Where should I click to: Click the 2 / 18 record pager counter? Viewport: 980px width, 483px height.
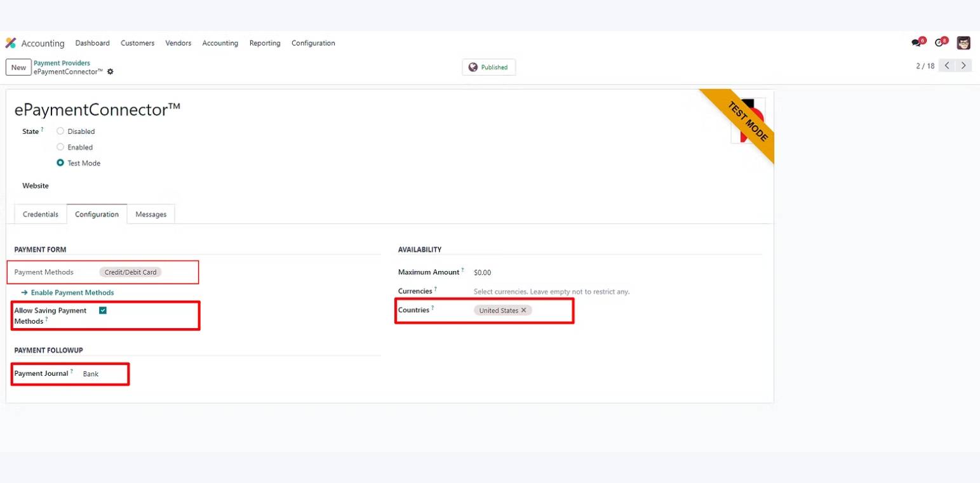(925, 66)
